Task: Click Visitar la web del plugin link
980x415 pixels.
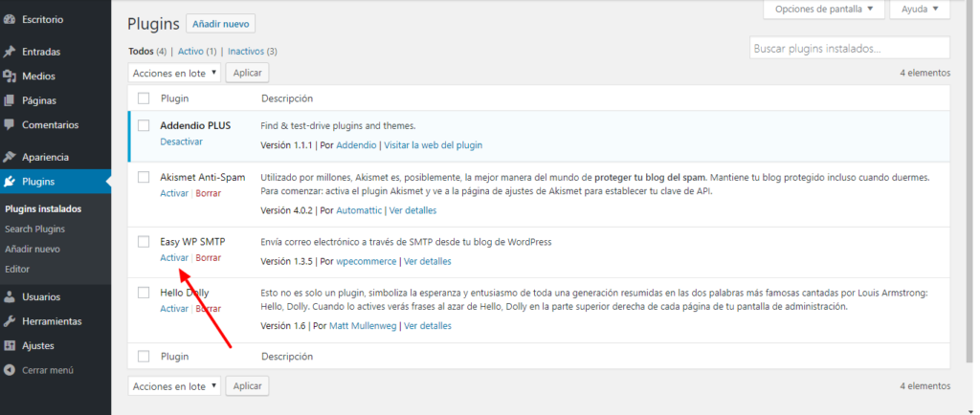Action: tap(434, 145)
